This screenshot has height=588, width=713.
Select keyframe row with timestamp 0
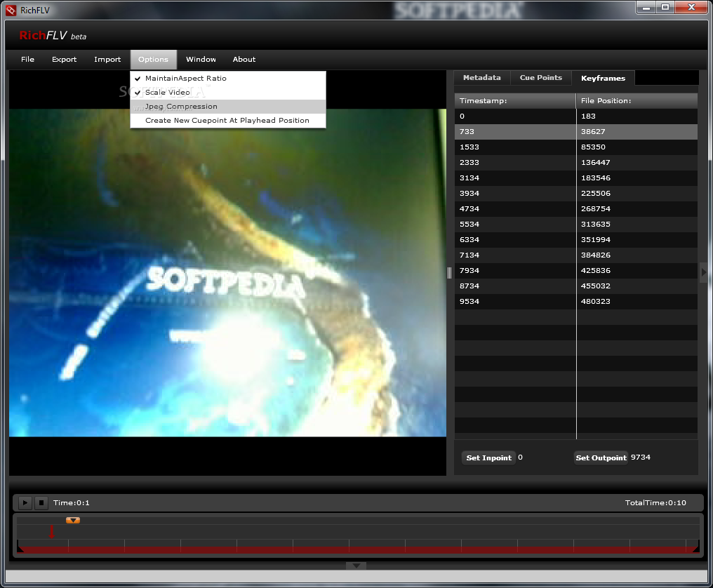click(576, 116)
